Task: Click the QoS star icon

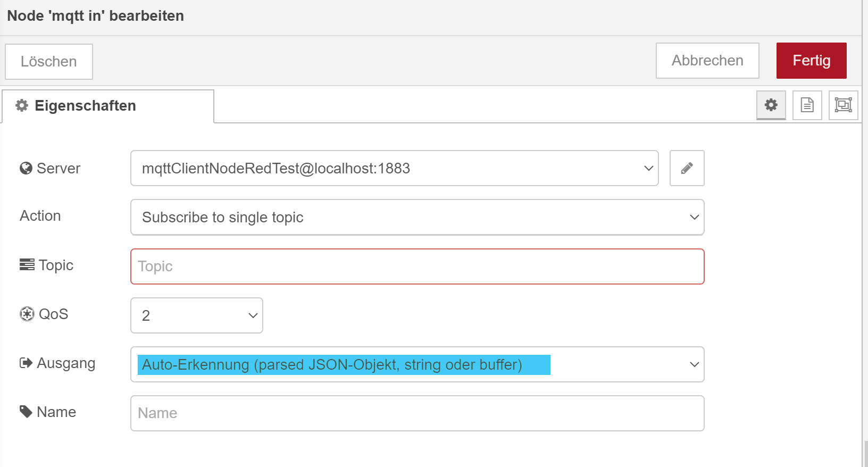Action: point(27,314)
